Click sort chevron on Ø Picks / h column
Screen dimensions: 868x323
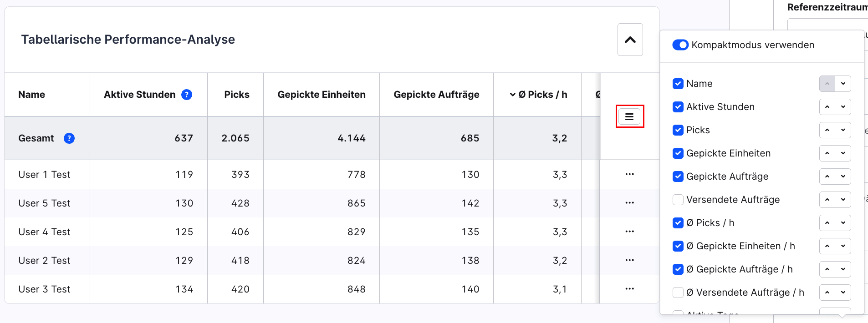[512, 94]
